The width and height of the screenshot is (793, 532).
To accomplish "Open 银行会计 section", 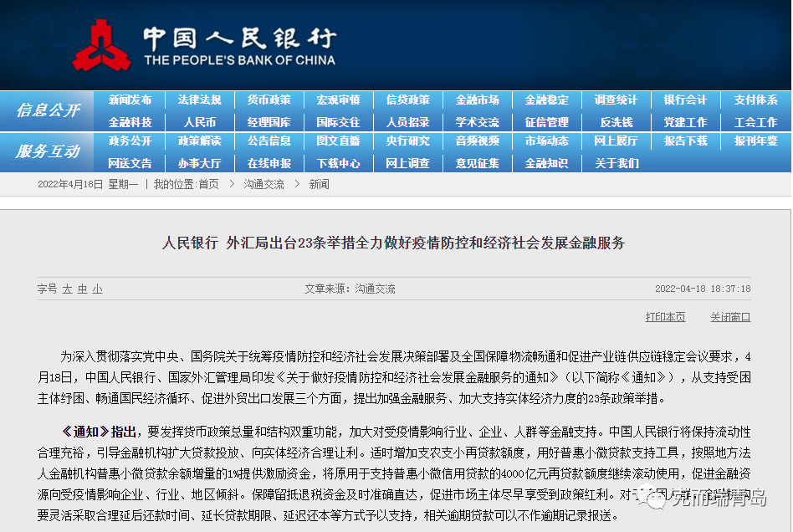I will [685, 100].
